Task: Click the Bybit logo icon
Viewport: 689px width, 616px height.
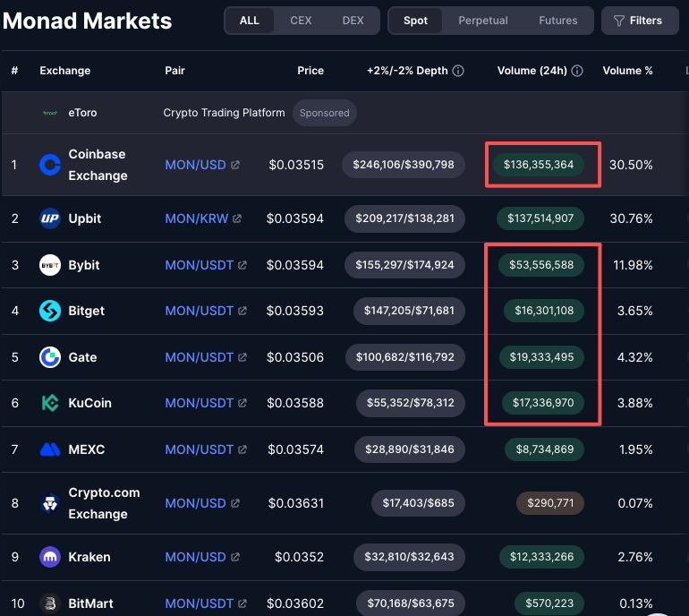Action: click(50, 265)
